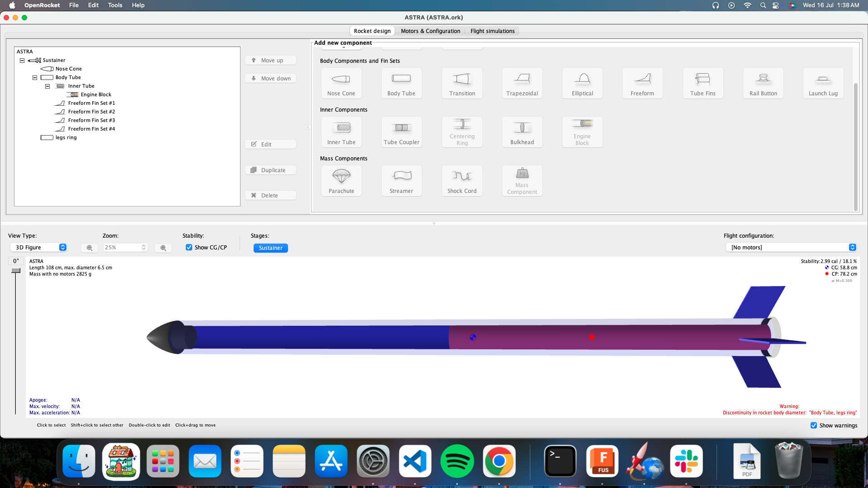
Task: Click the blue CG marker on rocket
Action: pos(473,337)
